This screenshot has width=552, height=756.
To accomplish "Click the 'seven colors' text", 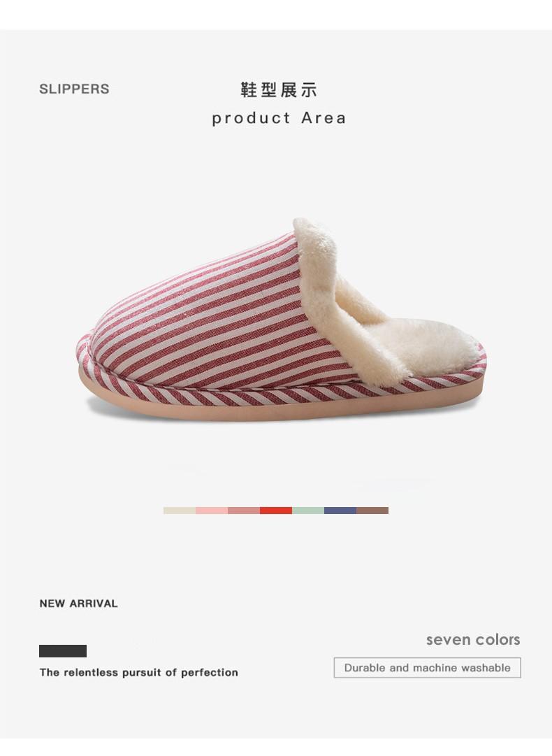I will [x=473, y=640].
